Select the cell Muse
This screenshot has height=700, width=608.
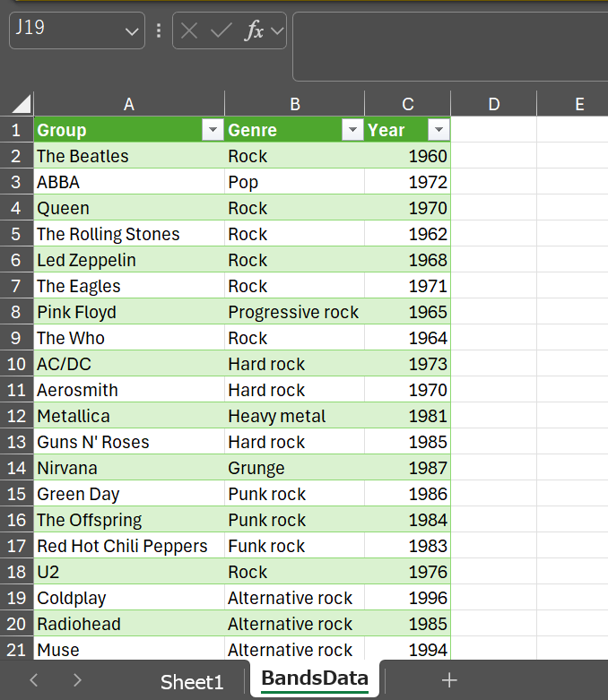tap(129, 650)
